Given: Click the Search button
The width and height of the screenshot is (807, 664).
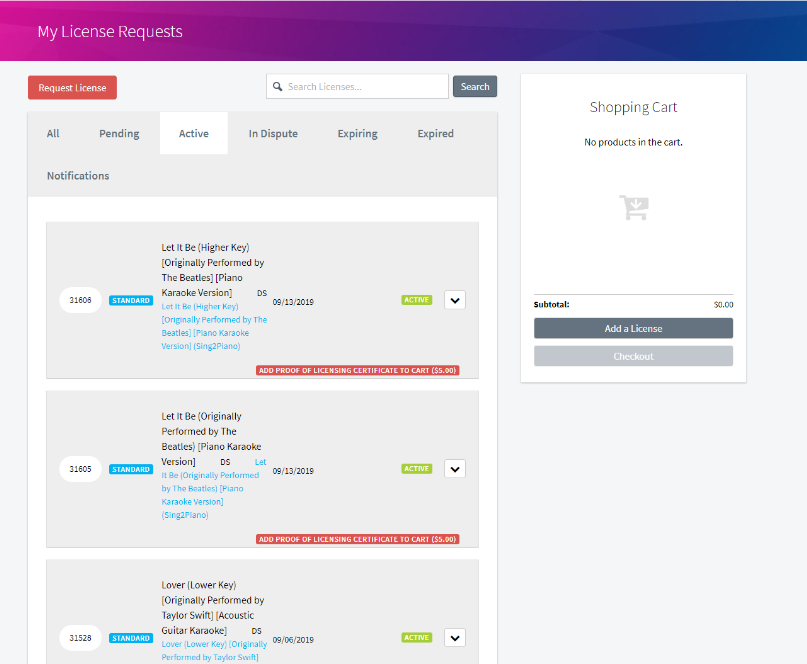Looking at the screenshot, I should (475, 86).
